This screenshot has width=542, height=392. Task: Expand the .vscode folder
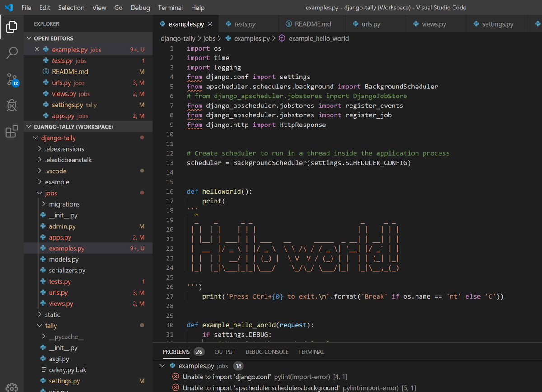(x=40, y=171)
